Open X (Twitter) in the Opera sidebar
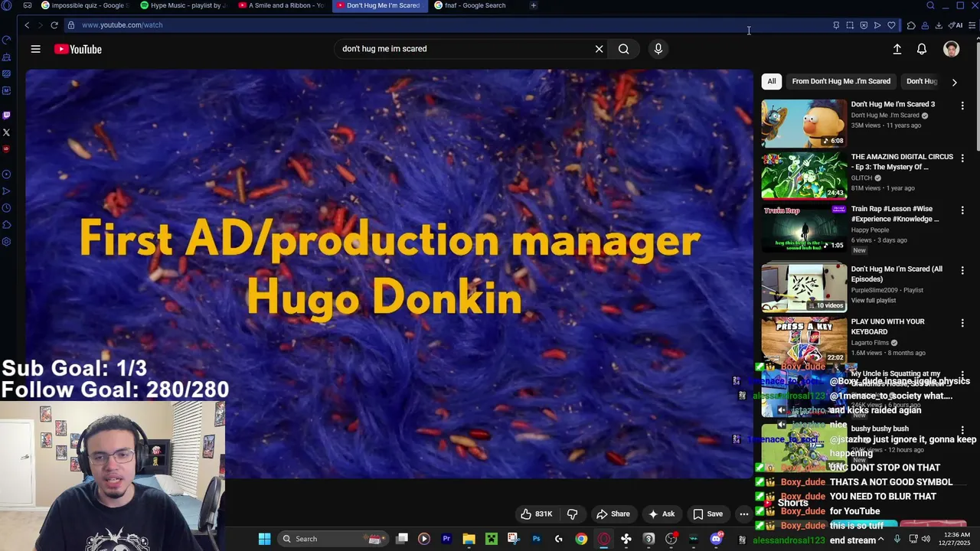The image size is (980, 551). click(6, 132)
